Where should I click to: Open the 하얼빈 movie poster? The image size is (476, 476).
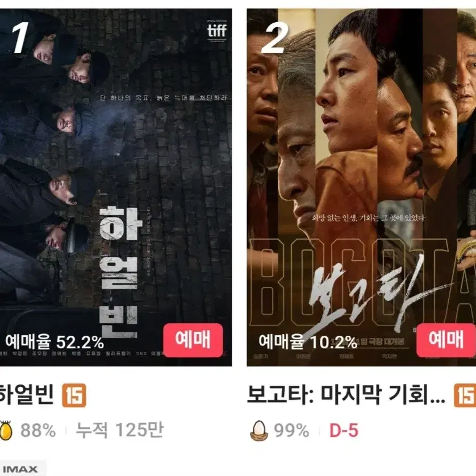click(116, 187)
